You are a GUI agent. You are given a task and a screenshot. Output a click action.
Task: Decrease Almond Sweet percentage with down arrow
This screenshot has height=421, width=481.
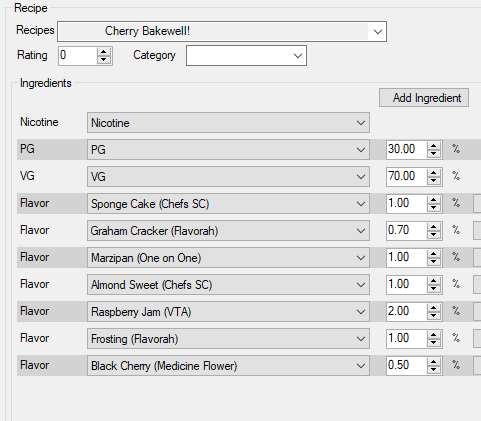(434, 289)
